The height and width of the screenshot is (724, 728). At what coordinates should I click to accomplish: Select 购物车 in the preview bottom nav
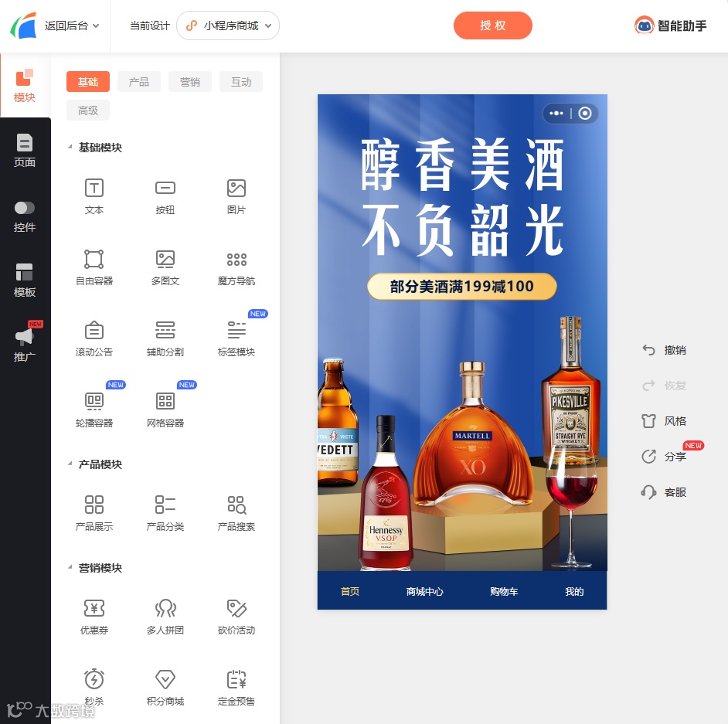(x=504, y=591)
